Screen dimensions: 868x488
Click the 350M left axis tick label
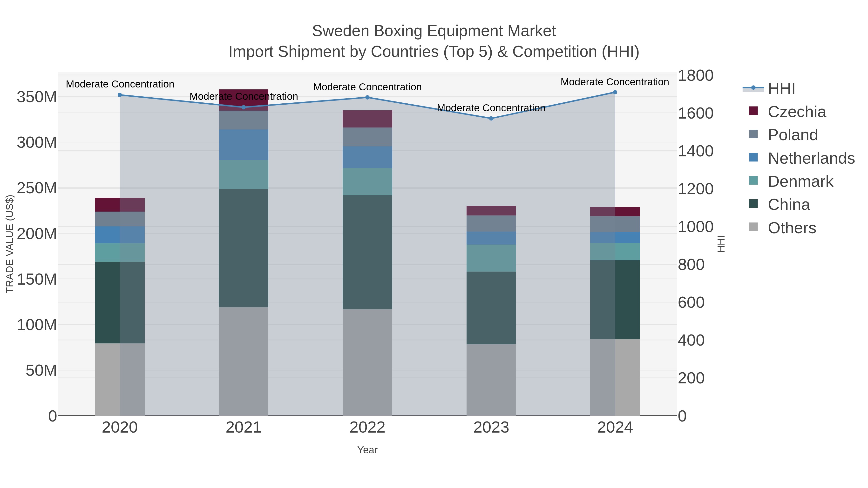37,97
